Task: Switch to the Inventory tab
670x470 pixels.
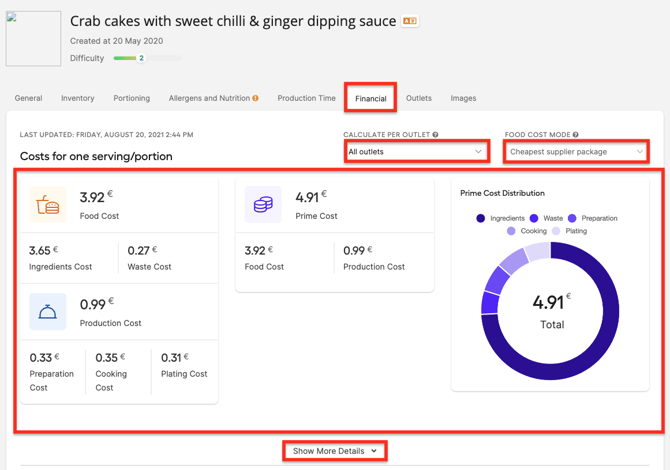Action: [77, 98]
